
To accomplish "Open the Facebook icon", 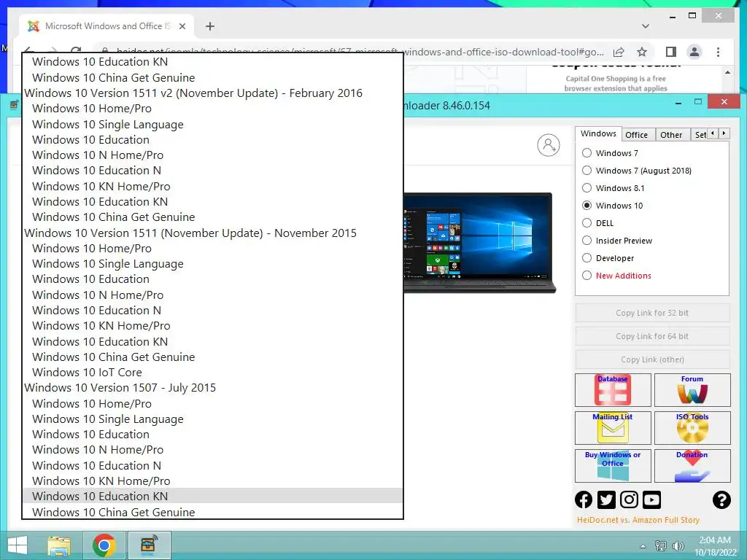I will coord(584,499).
